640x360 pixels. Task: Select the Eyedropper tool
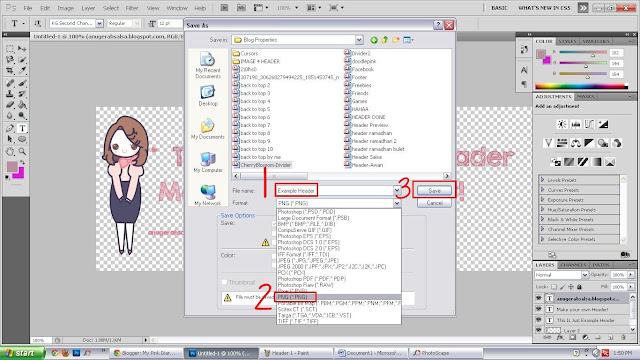[x=22, y=71]
